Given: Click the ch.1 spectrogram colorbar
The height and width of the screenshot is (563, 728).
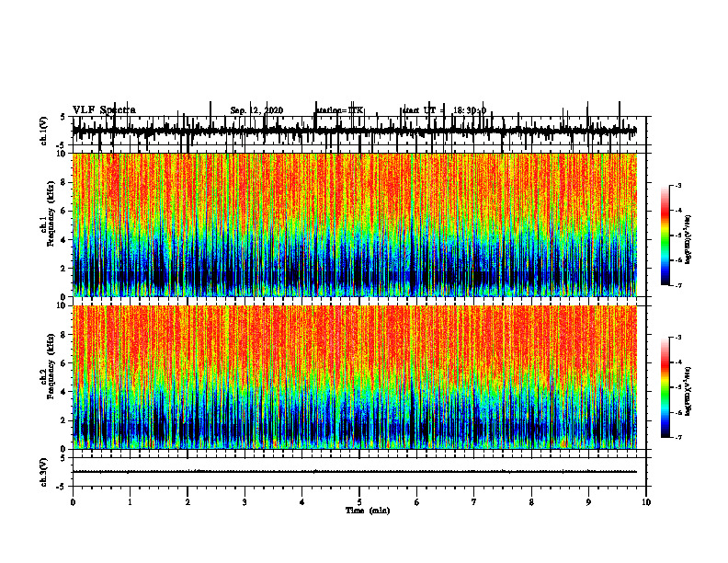Looking at the screenshot, I should point(665,236).
